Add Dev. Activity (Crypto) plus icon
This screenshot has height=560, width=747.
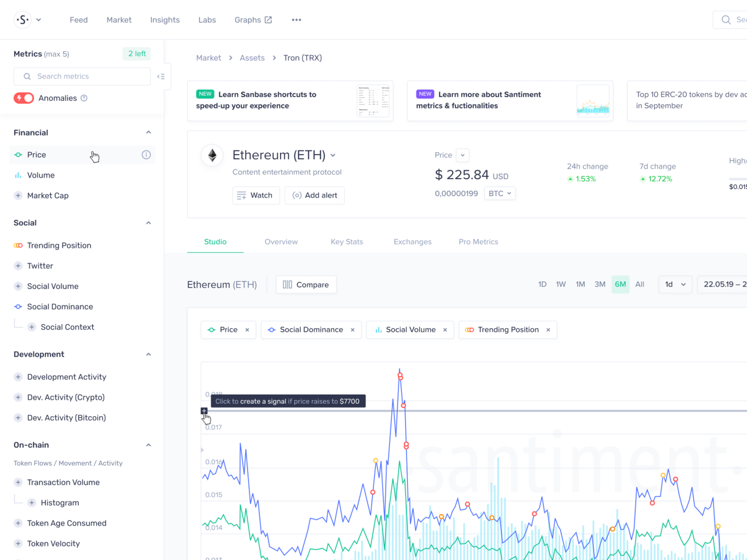pyautogui.click(x=18, y=397)
